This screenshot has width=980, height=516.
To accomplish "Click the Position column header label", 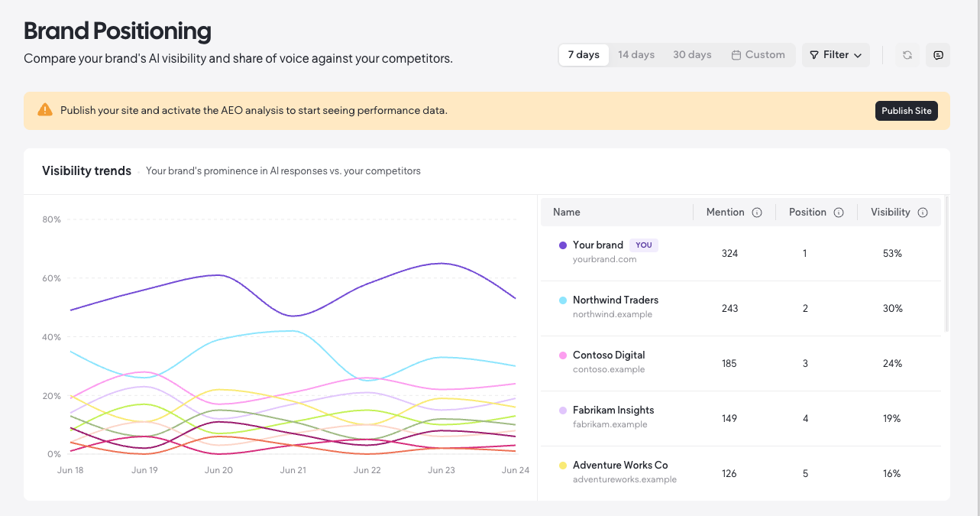I will (807, 213).
